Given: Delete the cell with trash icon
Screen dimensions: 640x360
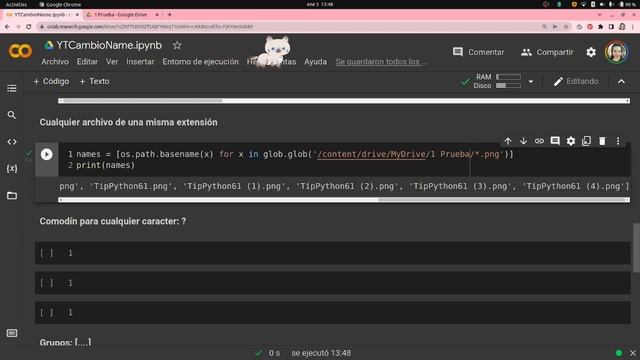Looking at the screenshot, I should coord(602,141).
